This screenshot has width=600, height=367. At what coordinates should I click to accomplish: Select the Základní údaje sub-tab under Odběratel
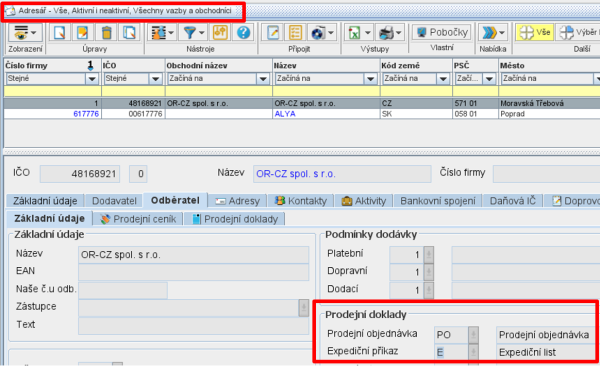tap(49, 219)
